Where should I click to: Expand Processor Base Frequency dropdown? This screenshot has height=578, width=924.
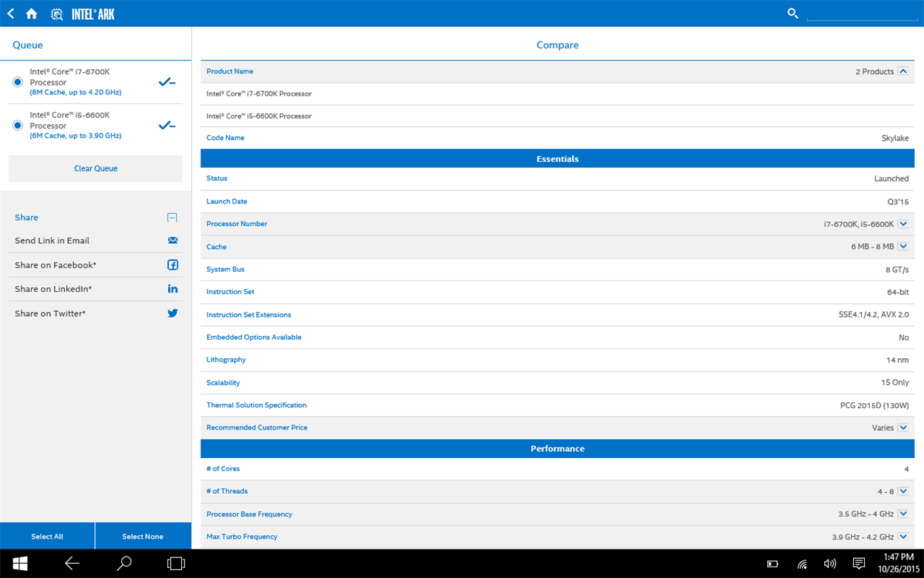pos(903,514)
